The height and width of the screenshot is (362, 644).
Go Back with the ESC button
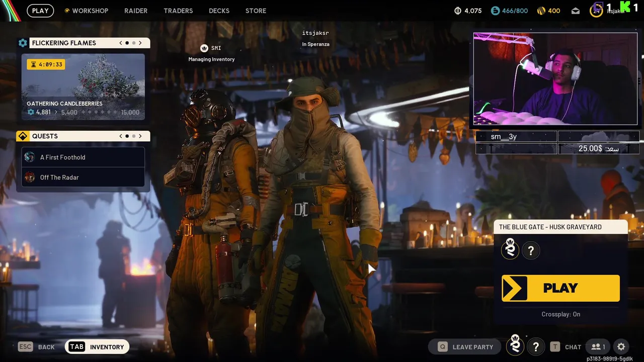click(37, 347)
